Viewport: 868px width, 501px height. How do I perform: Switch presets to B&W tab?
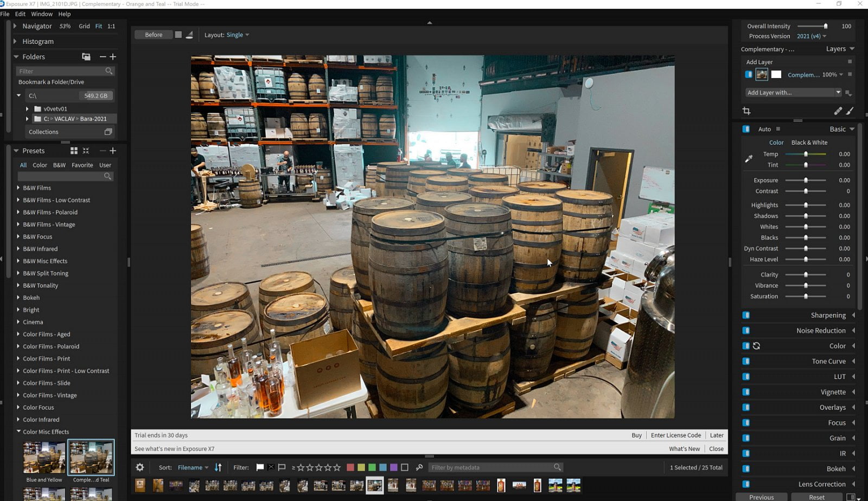59,165
